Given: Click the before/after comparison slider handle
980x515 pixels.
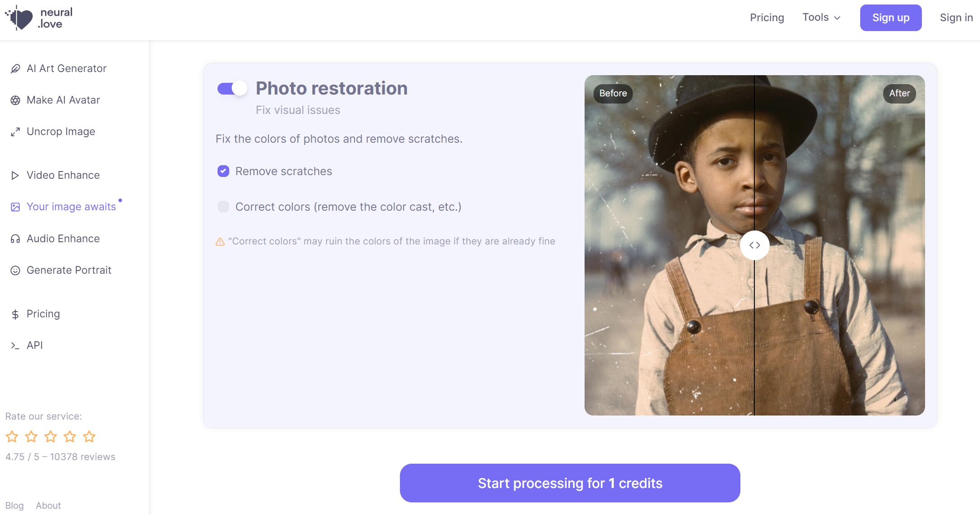Looking at the screenshot, I should tap(754, 245).
